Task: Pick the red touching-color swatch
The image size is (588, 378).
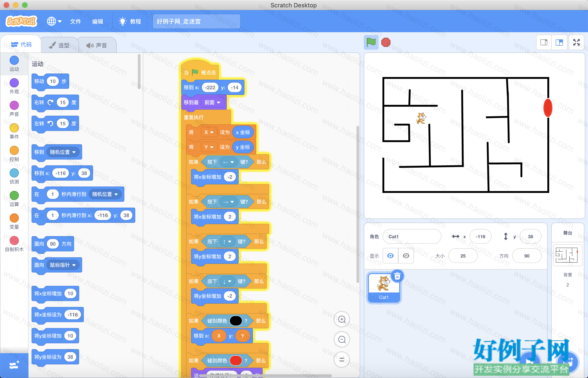Action: pyautogui.click(x=236, y=361)
